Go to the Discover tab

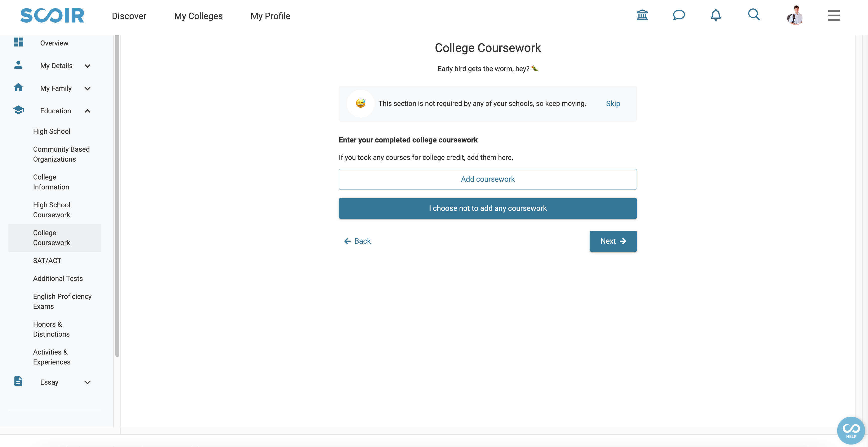129,16
